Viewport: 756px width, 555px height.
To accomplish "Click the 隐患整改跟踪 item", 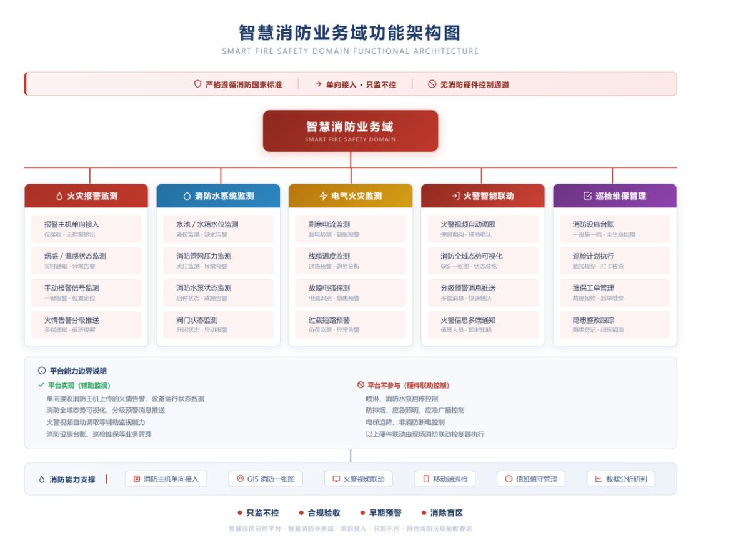I will click(x=615, y=324).
